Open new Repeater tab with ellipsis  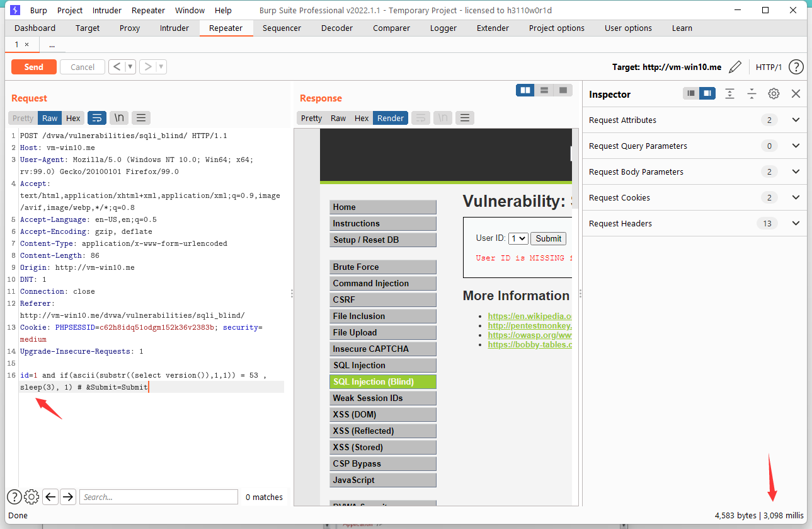[x=52, y=45]
